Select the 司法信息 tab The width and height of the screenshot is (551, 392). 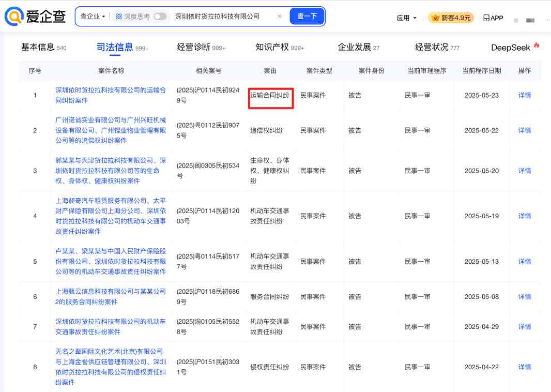pos(123,47)
